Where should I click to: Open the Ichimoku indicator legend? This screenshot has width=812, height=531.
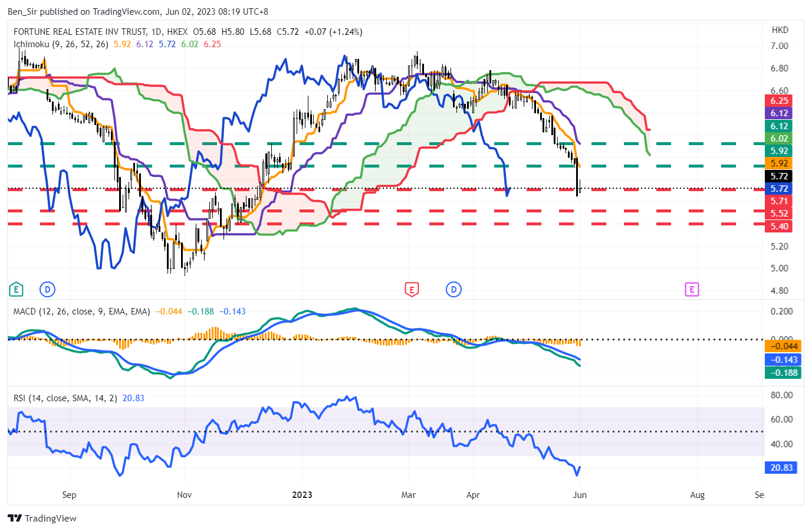pos(31,44)
